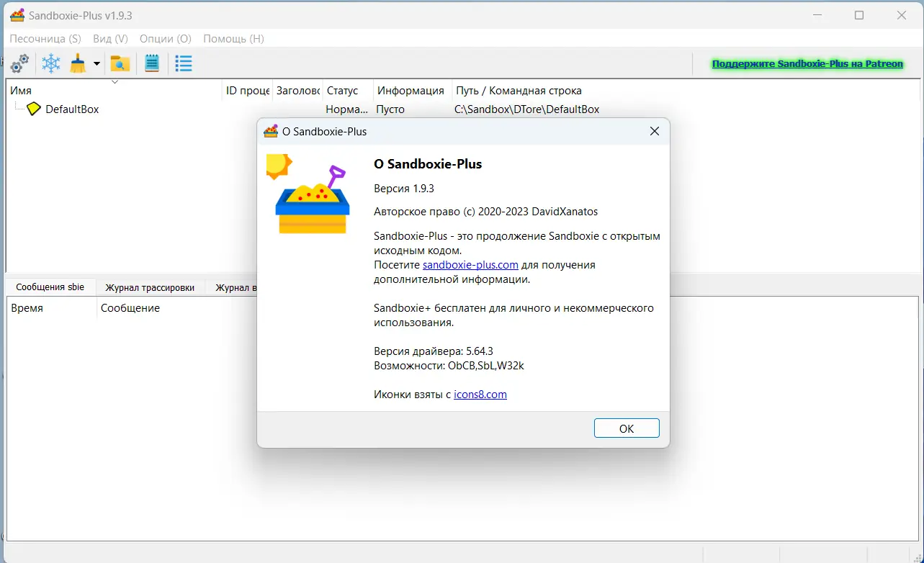Viewport: 924px width, 563px height.
Task: Click the broom cleanup icon
Action: point(79,63)
